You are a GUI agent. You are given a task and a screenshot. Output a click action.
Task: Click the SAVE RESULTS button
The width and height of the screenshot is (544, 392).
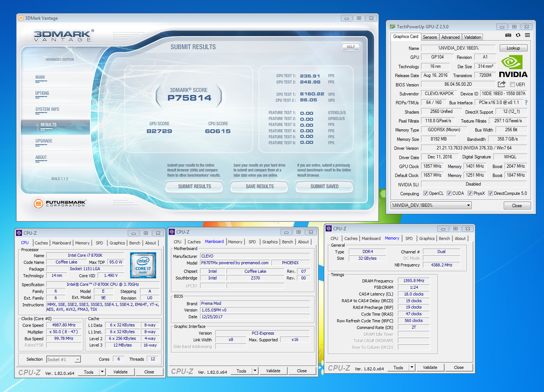[259, 186]
